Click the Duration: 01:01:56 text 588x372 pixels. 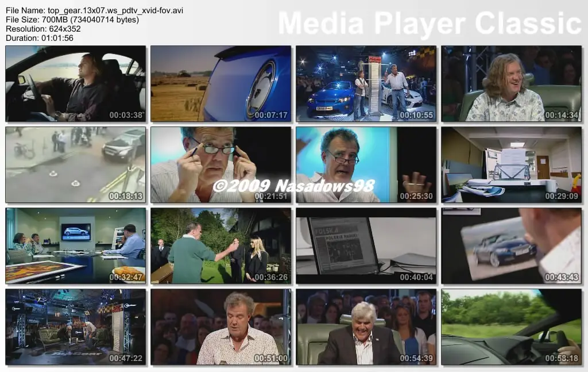pyautogui.click(x=40, y=38)
